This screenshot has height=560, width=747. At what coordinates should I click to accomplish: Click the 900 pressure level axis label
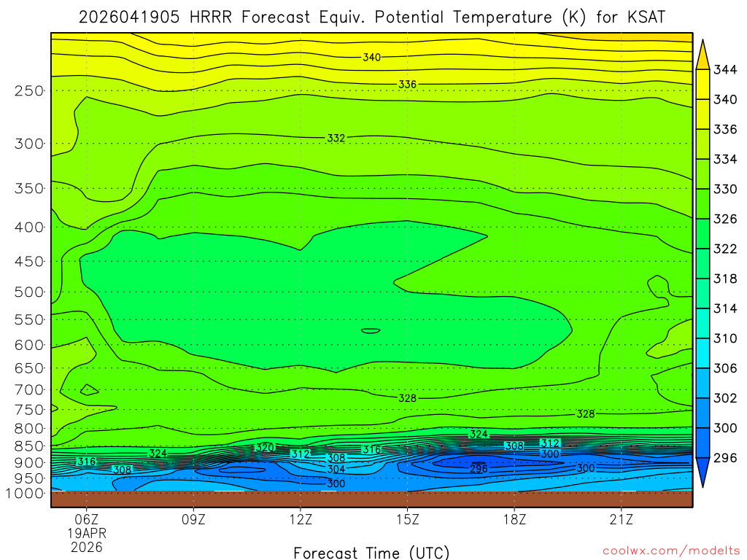(28, 462)
